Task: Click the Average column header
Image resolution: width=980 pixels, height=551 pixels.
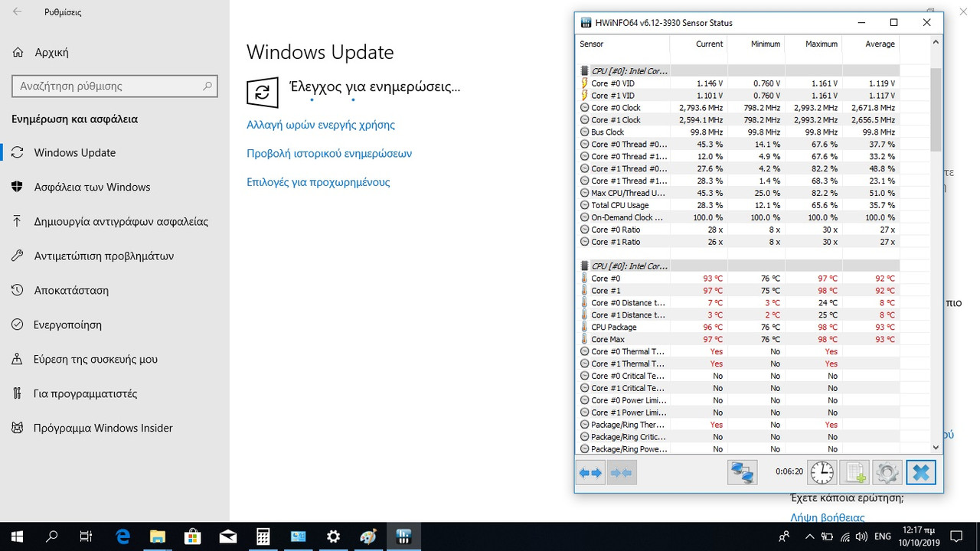Action: (x=871, y=44)
